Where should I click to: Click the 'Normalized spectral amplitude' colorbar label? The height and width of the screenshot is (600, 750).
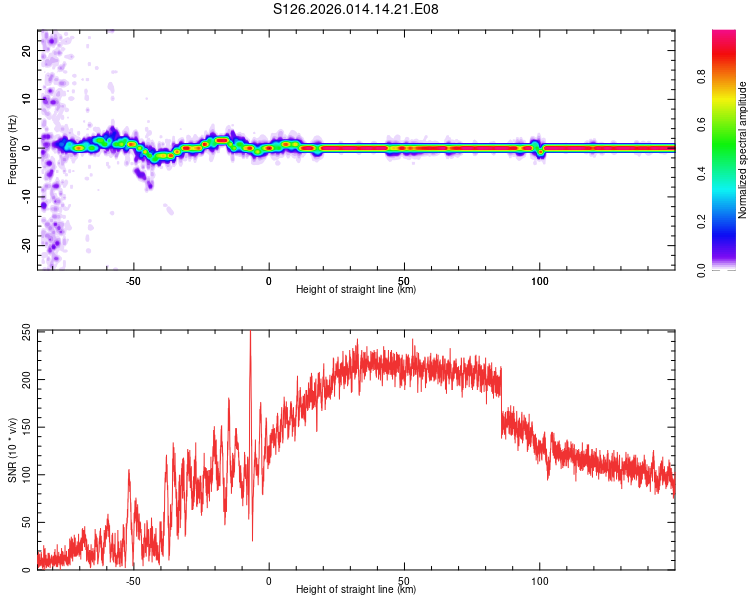(x=743, y=150)
